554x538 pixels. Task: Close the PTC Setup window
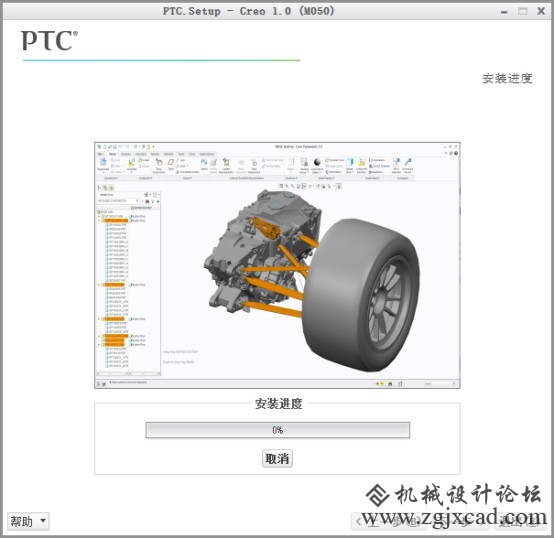[541, 11]
